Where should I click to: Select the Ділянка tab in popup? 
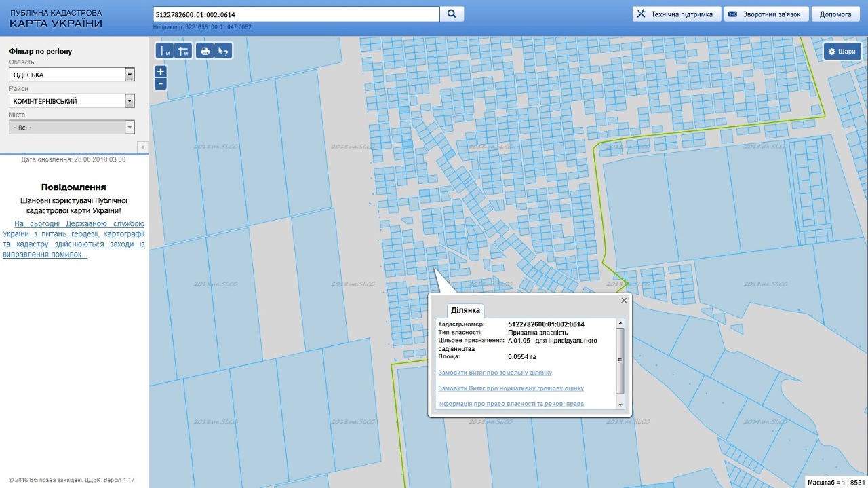tap(465, 310)
